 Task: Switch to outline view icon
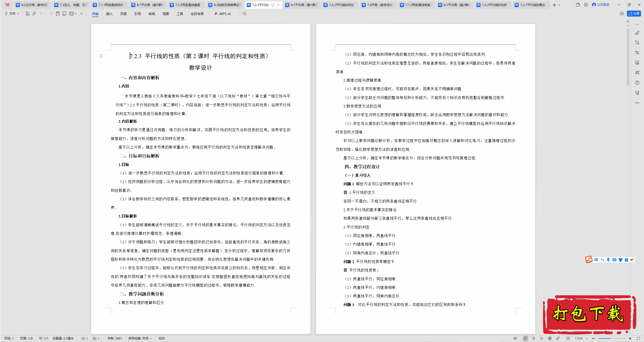(534, 338)
